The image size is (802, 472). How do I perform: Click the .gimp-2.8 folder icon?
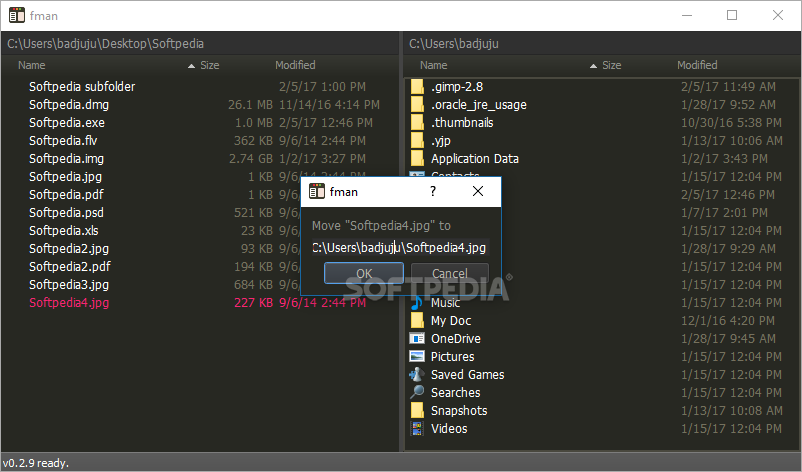417,86
